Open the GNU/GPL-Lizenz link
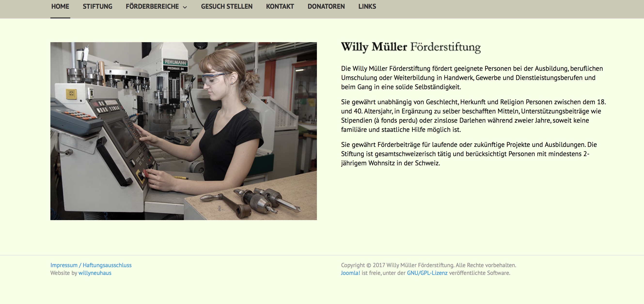The width and height of the screenshot is (644, 304). tap(427, 273)
